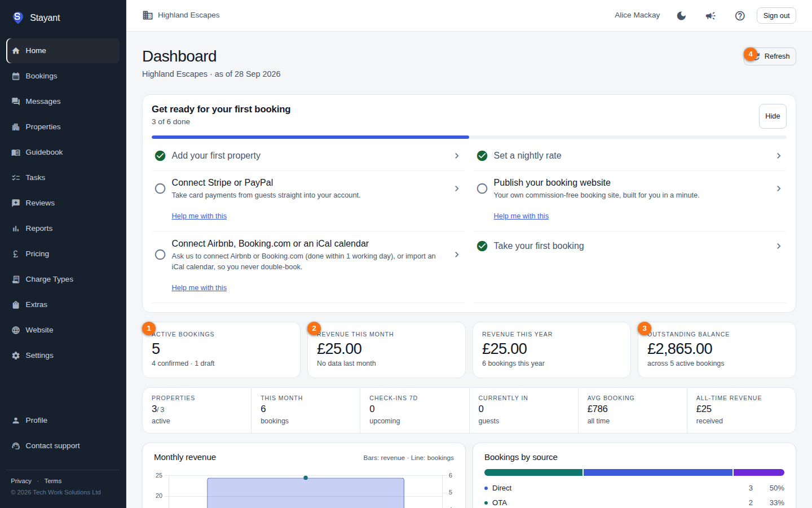Click the Connect Airbnb calendar step circle
Viewport: 812px width, 508px height.
pyautogui.click(x=160, y=255)
